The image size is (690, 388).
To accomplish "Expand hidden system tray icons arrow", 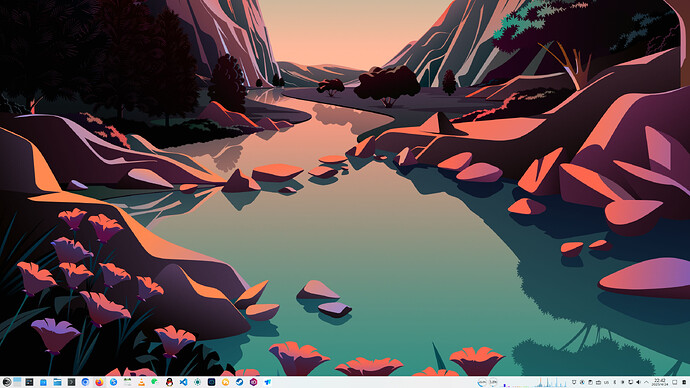I will [646, 382].
